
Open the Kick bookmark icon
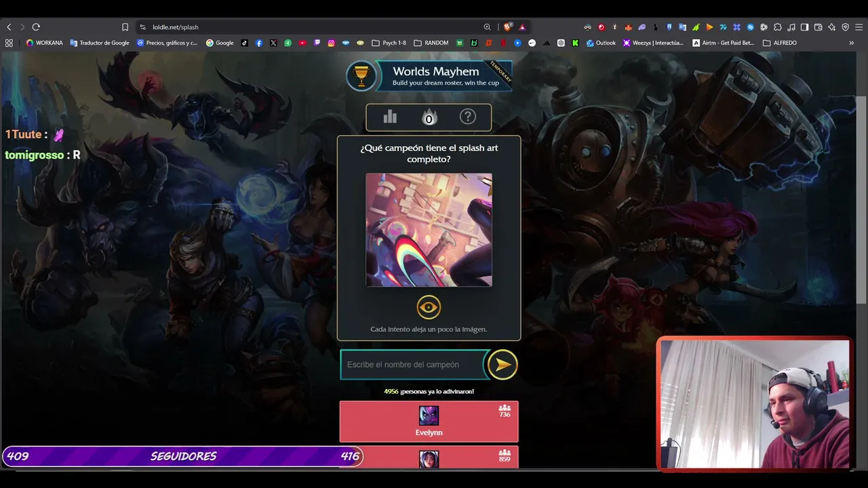(x=575, y=43)
